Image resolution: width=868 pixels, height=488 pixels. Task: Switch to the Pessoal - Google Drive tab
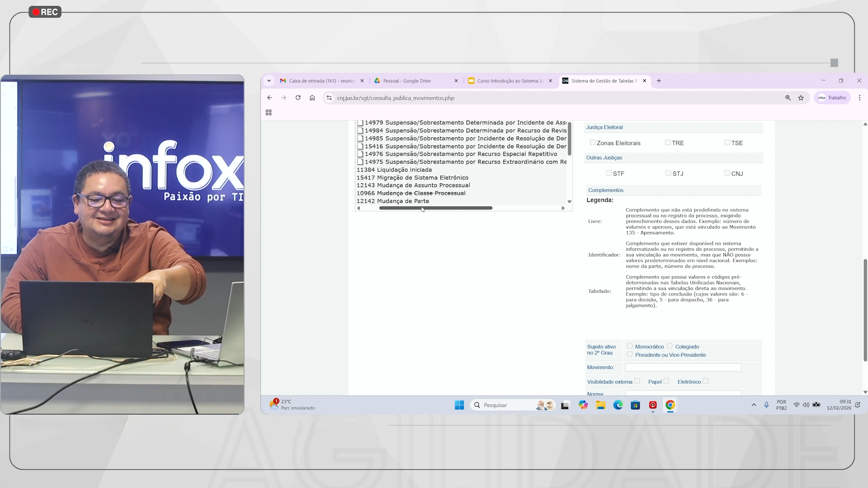(407, 81)
